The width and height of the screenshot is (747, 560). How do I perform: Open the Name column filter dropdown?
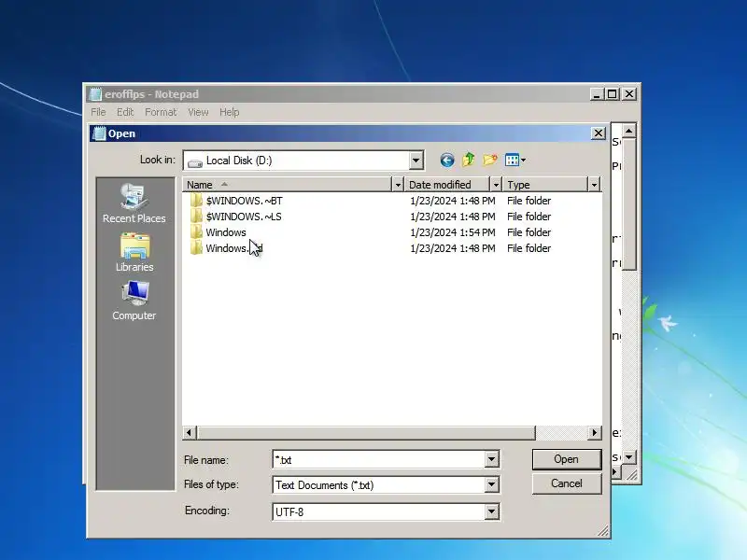[x=398, y=185]
